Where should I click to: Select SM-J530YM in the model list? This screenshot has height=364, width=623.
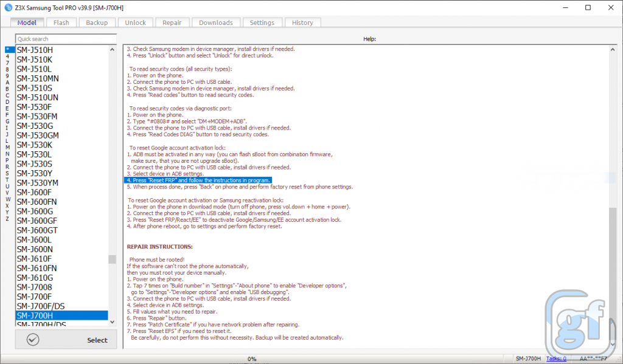click(x=61, y=183)
